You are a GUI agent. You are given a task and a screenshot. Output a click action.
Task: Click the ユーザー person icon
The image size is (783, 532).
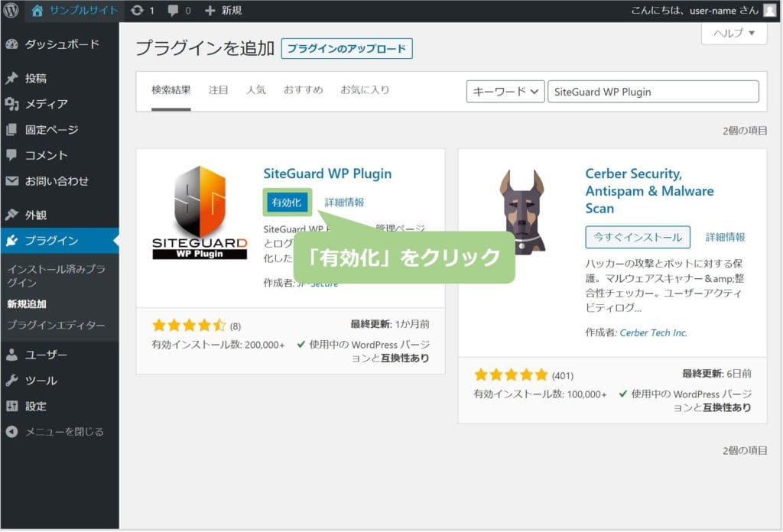(x=12, y=355)
